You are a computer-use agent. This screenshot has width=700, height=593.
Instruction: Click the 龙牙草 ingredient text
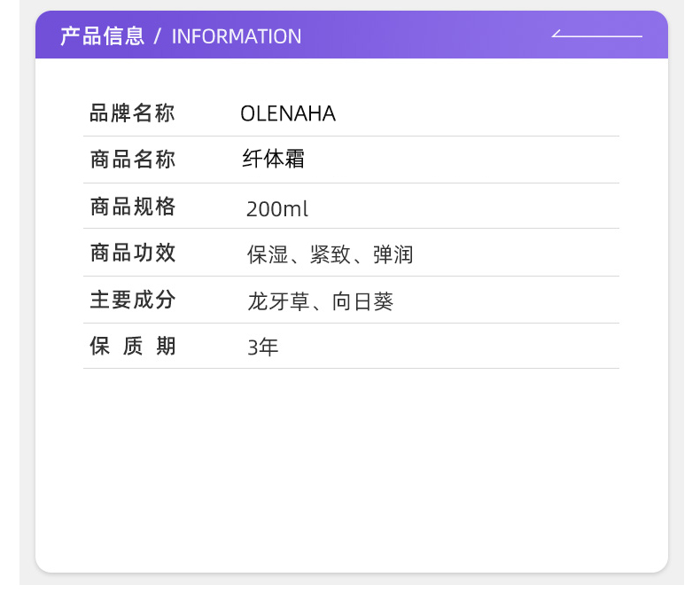pos(278,302)
